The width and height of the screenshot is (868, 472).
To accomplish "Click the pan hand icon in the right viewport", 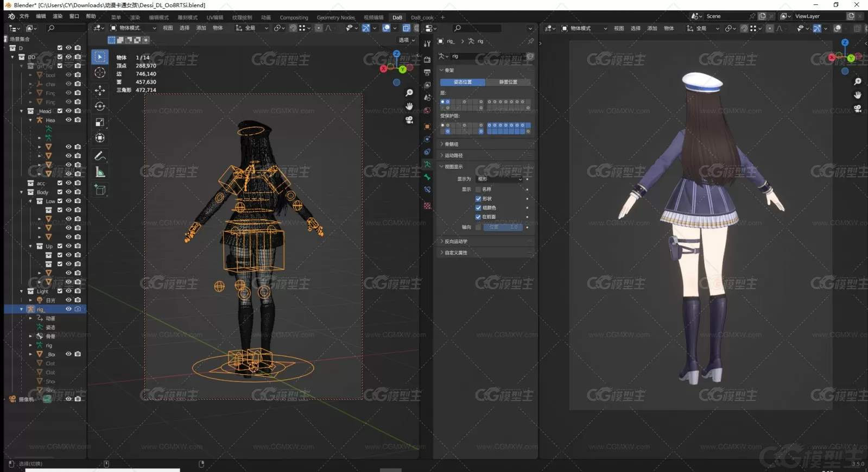I will point(858,95).
